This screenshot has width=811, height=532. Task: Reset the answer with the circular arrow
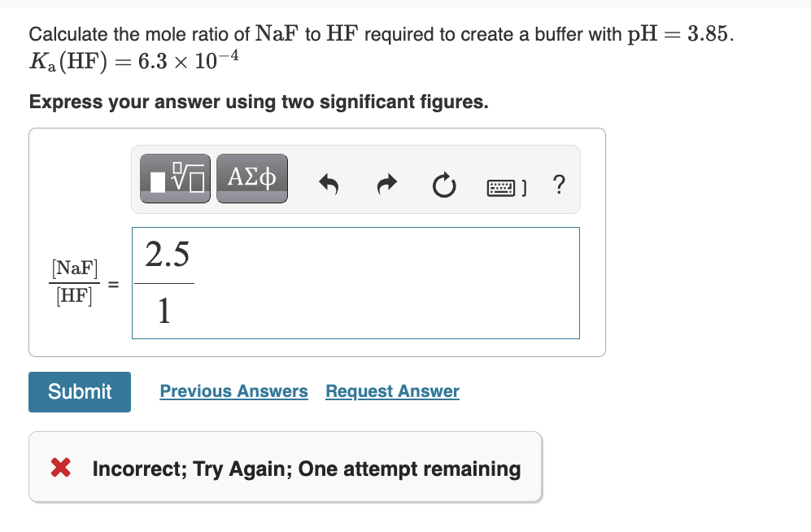pyautogui.click(x=443, y=185)
